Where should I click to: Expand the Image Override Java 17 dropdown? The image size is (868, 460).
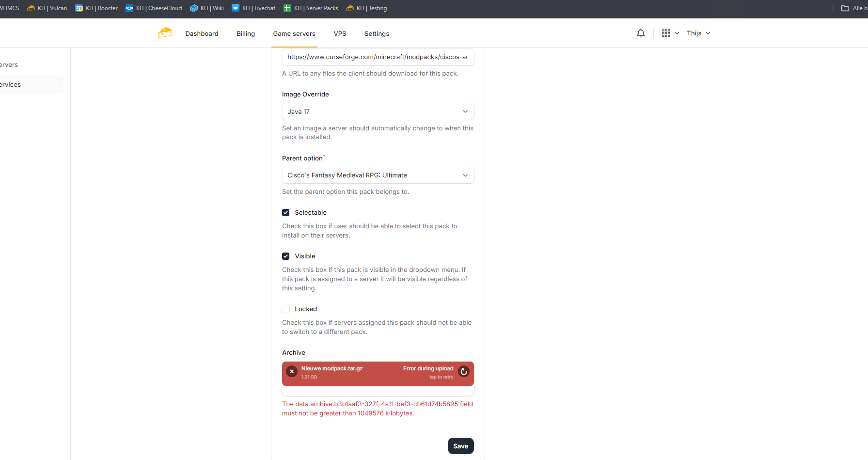[378, 111]
